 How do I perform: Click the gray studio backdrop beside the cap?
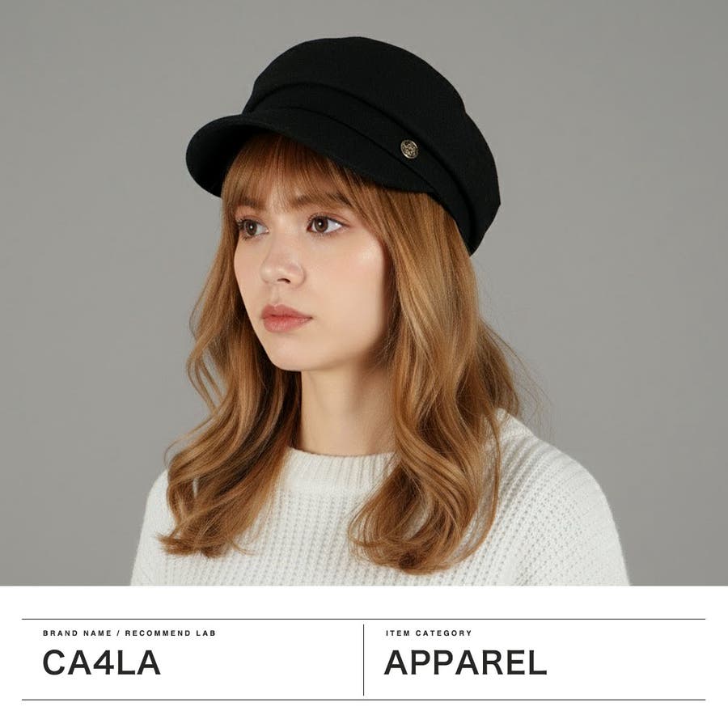[603, 139]
